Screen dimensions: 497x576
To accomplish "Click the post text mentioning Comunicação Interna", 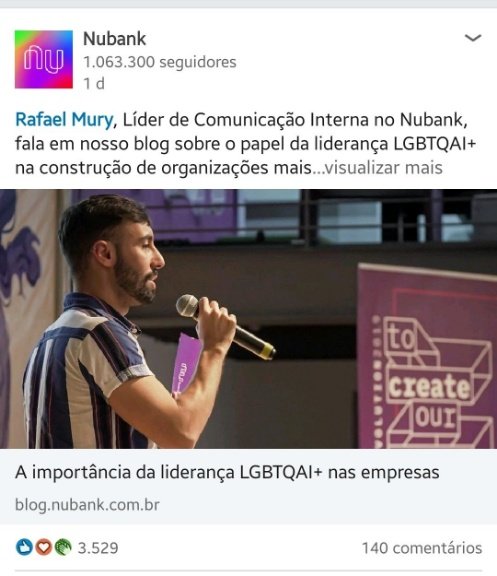I will coord(245,144).
